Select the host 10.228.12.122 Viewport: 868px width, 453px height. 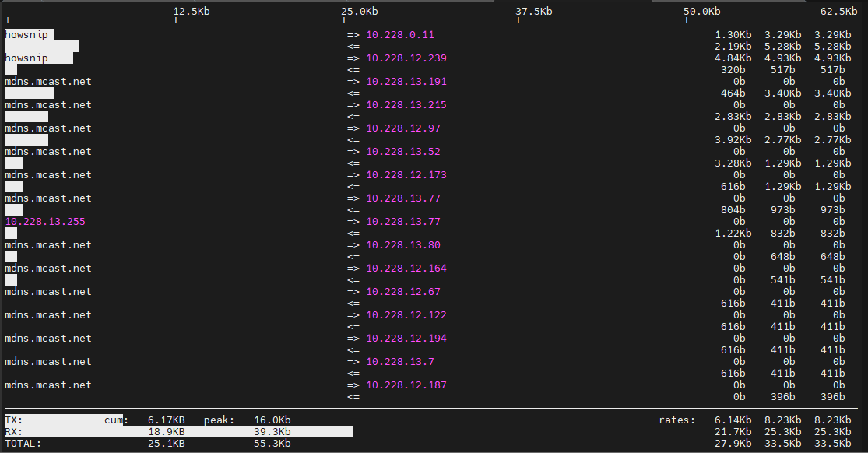click(x=406, y=314)
